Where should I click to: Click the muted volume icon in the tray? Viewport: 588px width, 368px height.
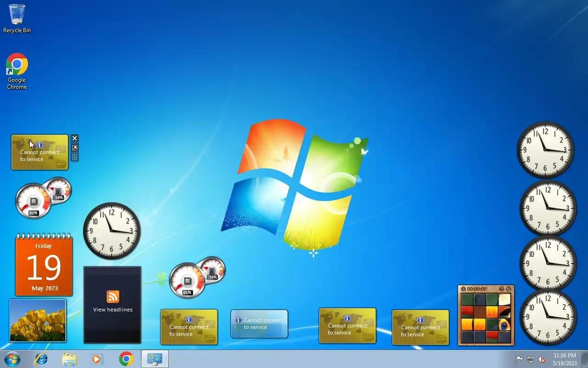(542, 359)
